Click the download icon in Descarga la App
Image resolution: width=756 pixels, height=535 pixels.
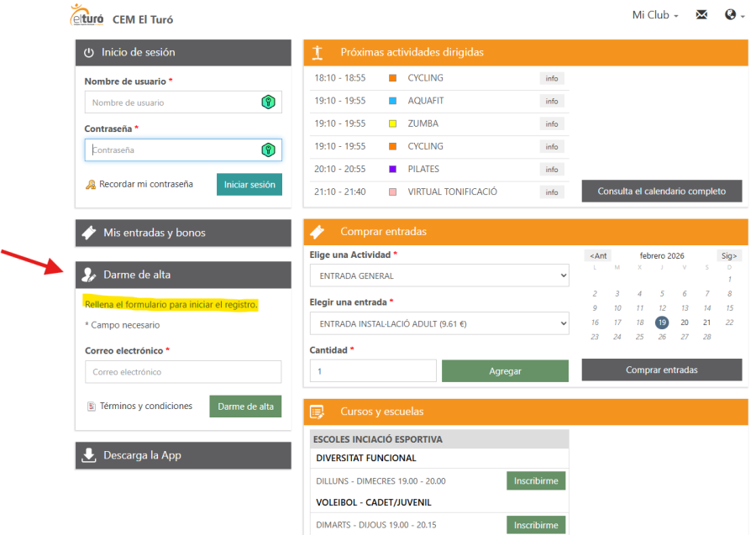pyautogui.click(x=89, y=455)
